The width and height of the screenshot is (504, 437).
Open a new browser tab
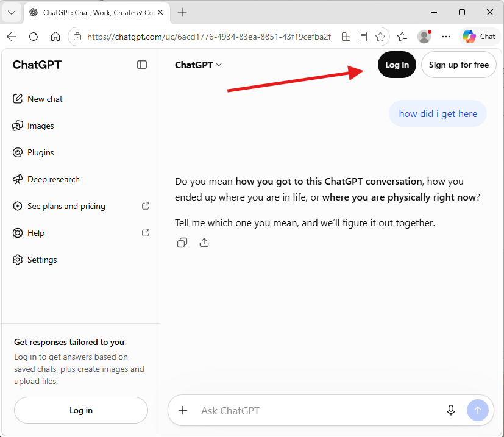coord(182,13)
